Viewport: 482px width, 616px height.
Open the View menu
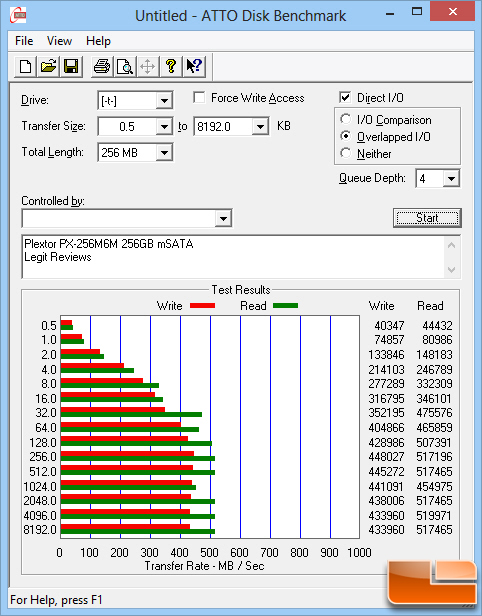click(59, 41)
